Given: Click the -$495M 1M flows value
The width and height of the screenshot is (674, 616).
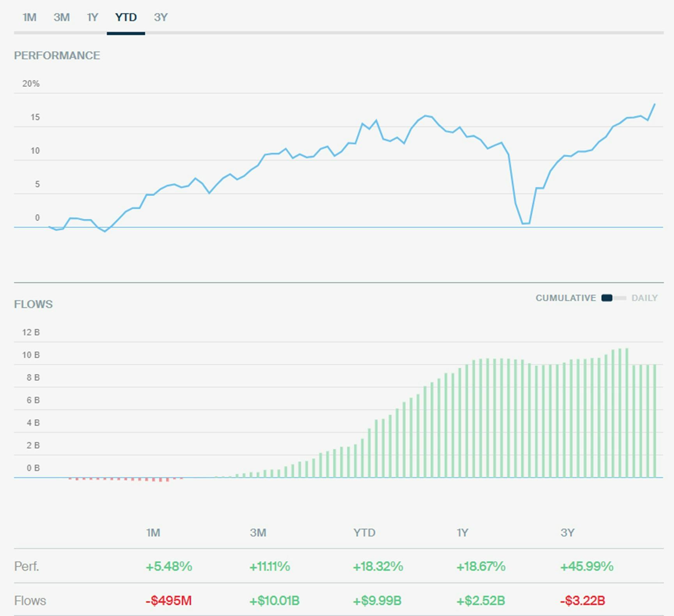Looking at the screenshot, I should 168,600.
